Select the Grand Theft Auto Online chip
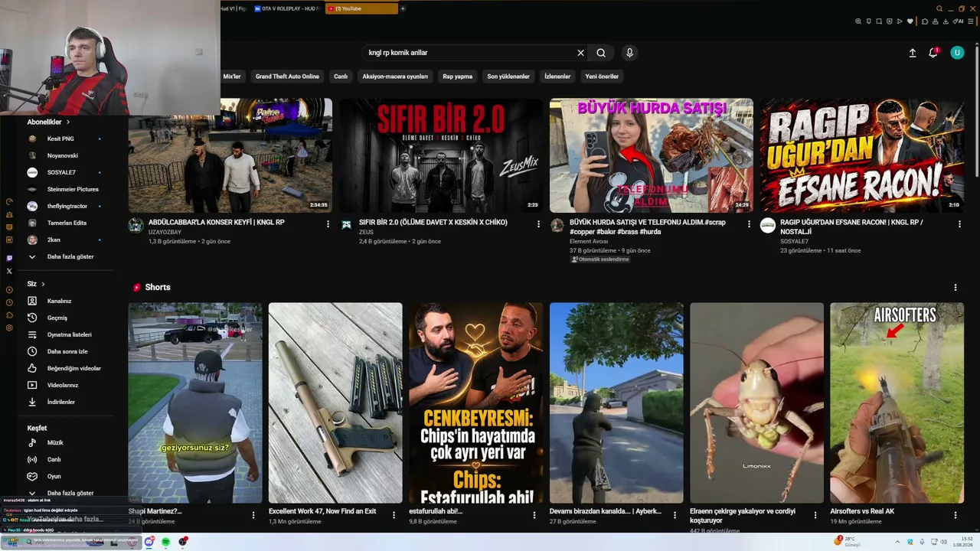980x551 pixels. pyautogui.click(x=287, y=77)
